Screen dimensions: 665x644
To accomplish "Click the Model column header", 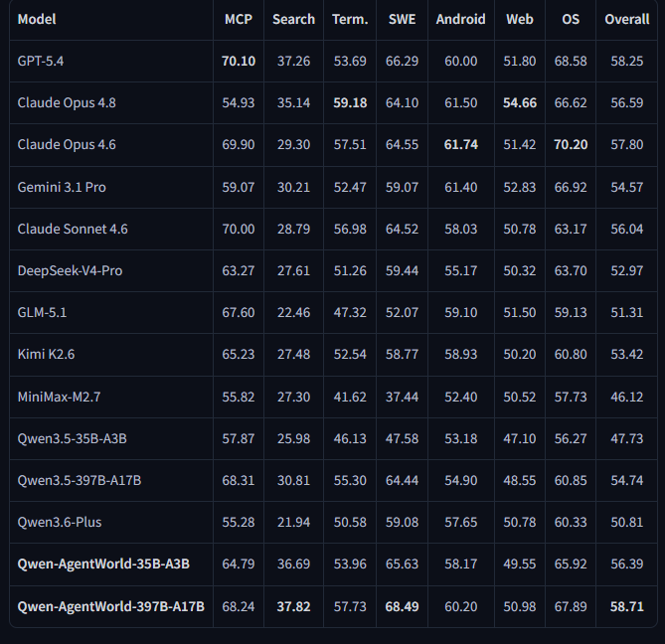I will click(x=37, y=19).
